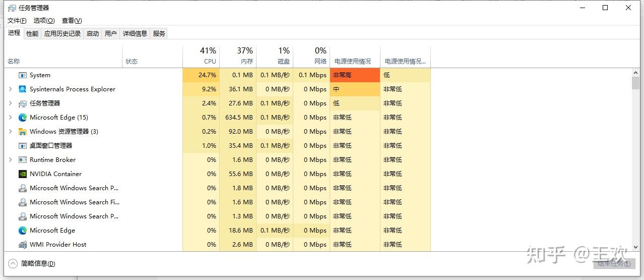Click the Microsoft Edge (15) icon

pyautogui.click(x=22, y=118)
